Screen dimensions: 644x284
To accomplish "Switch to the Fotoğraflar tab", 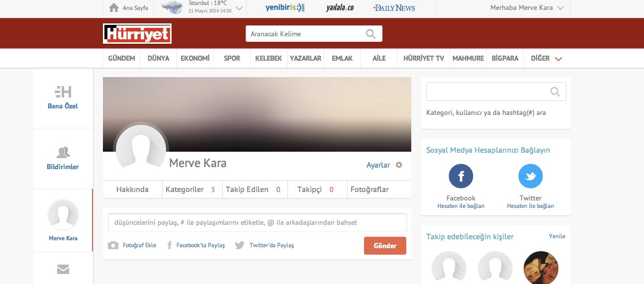I will tap(369, 189).
